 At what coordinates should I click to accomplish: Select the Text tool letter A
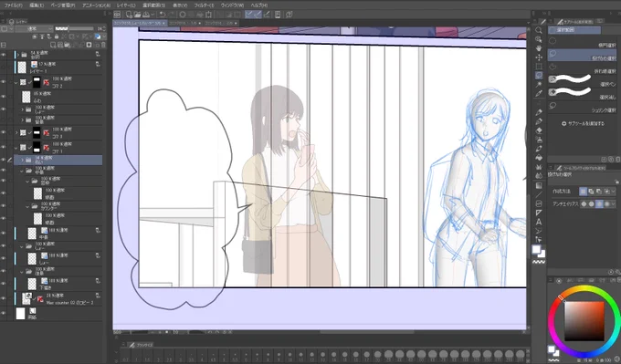pos(539,222)
